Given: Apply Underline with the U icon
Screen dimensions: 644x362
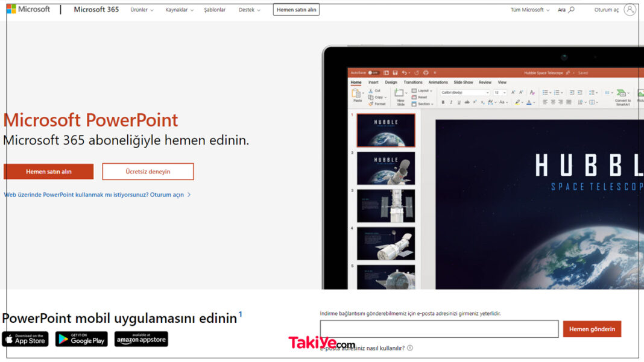Looking at the screenshot, I should click(x=459, y=102).
